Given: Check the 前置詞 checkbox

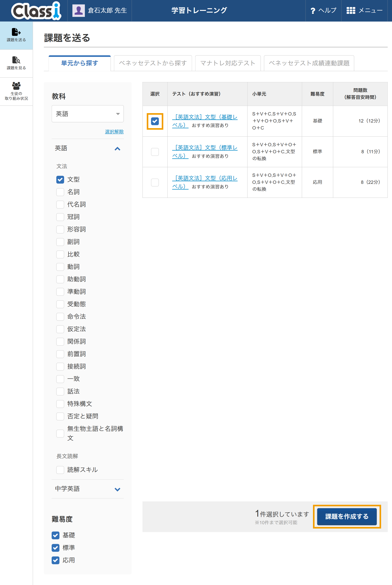Looking at the screenshot, I should point(60,354).
